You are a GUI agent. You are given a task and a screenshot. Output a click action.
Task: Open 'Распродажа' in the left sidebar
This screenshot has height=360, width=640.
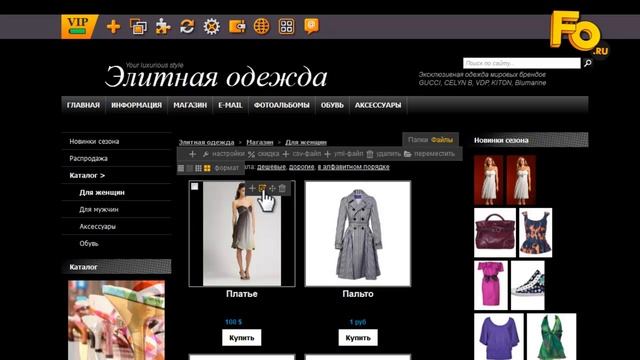click(x=89, y=158)
